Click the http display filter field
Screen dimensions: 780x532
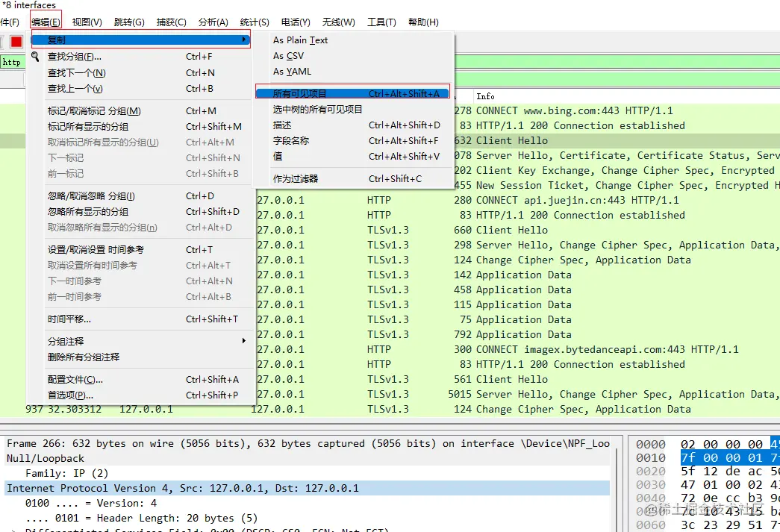coord(13,62)
